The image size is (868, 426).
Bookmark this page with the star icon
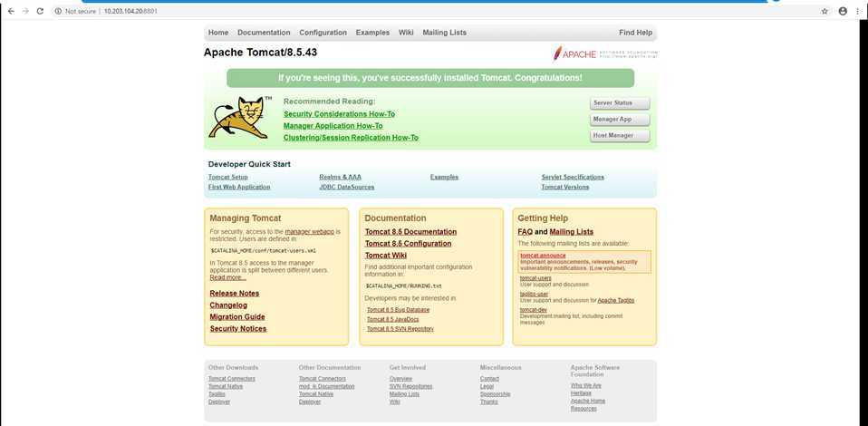[825, 11]
